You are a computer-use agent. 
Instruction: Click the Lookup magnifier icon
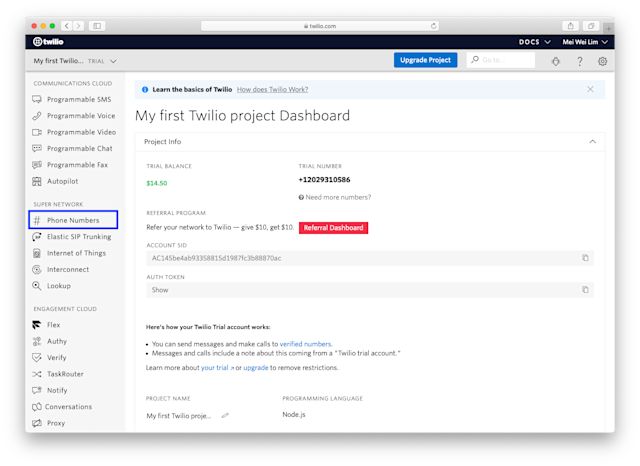pos(37,286)
